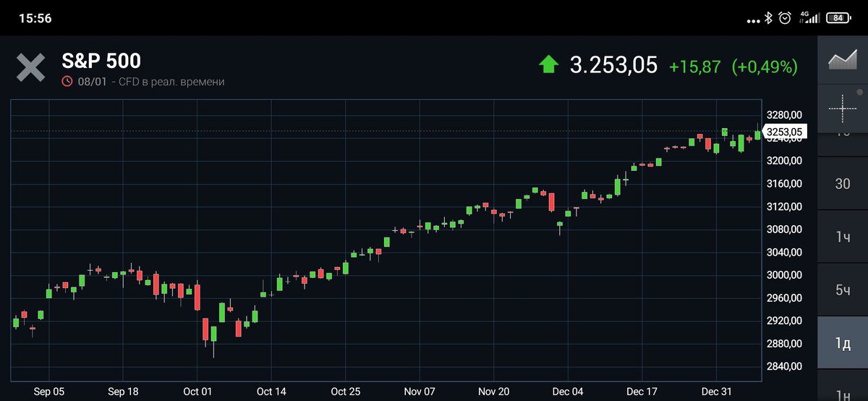Click the red clock icon near 08/01

click(x=67, y=82)
